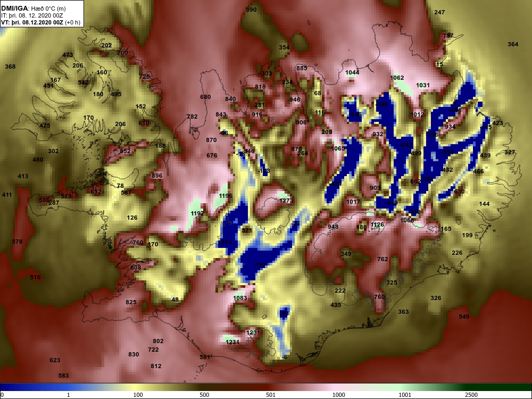Click the map value '475'
This screenshot has width=532, height=399.
coord(45,126)
